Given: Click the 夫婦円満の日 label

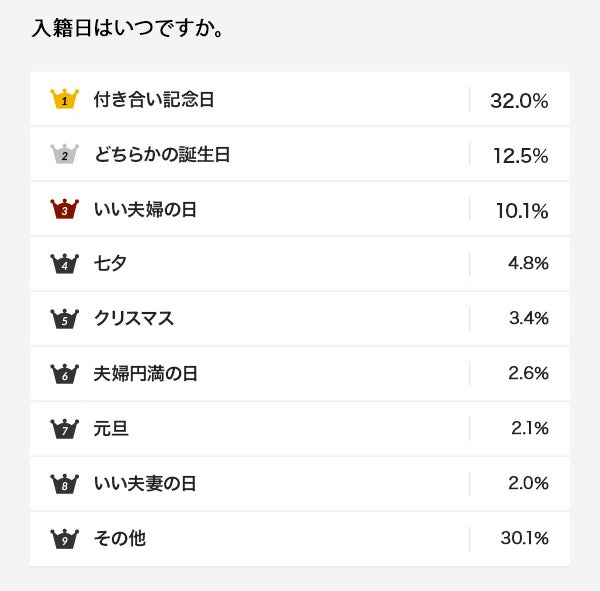Looking at the screenshot, I should (x=146, y=374).
